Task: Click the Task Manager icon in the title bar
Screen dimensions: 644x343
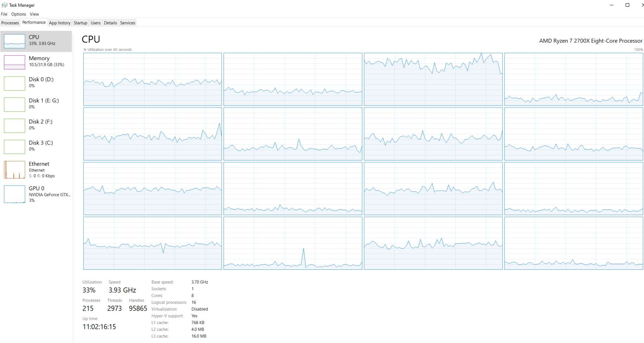Action: [5, 5]
